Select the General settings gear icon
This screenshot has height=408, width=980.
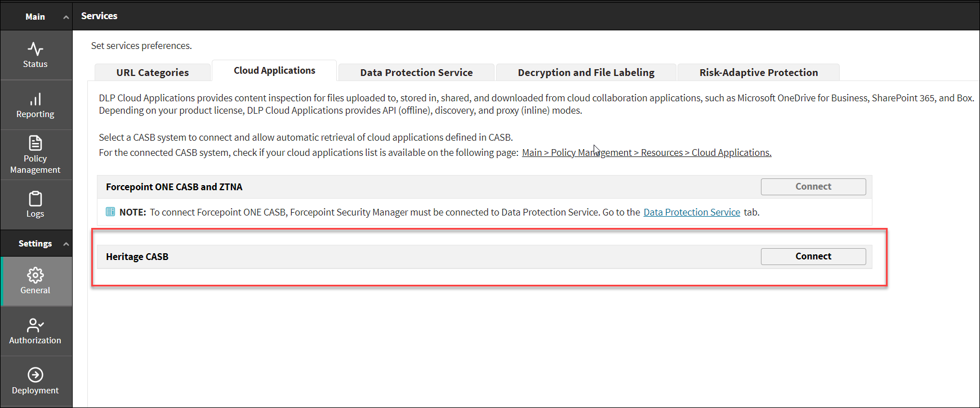pyautogui.click(x=35, y=275)
